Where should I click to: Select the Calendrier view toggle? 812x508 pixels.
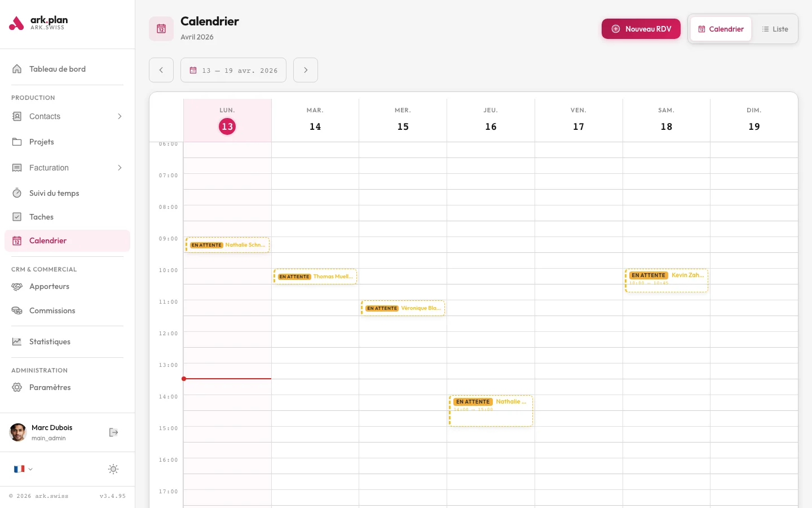coord(721,29)
